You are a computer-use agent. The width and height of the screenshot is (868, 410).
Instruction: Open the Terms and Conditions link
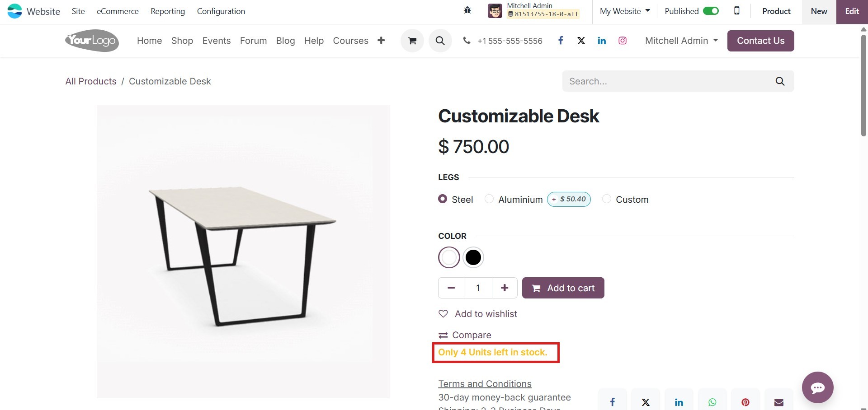pyautogui.click(x=484, y=383)
